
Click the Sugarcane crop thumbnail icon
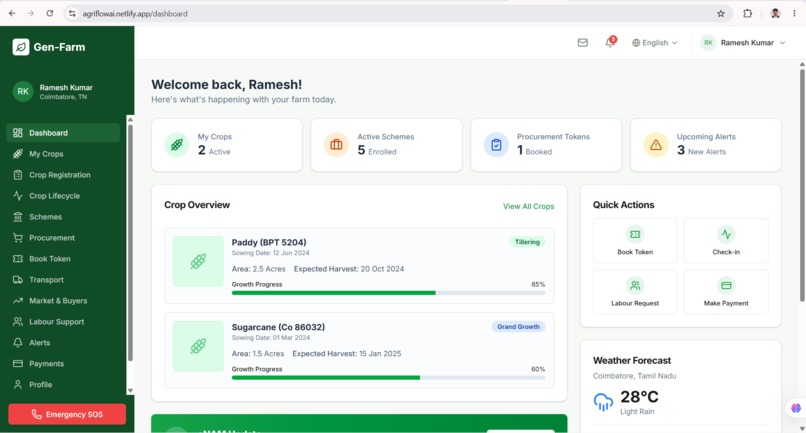pos(198,346)
